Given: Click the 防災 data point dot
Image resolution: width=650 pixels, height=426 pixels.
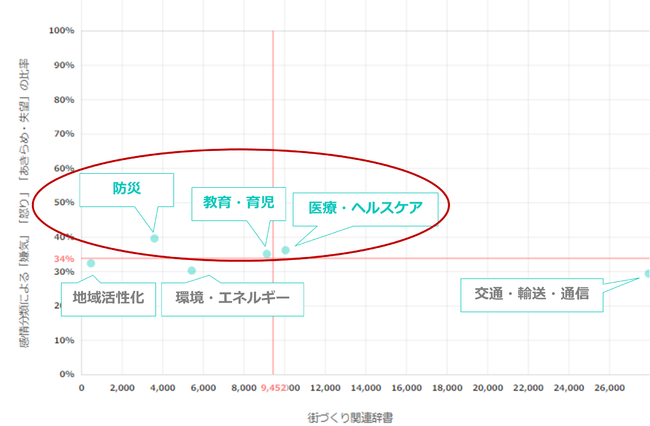Looking at the screenshot, I should point(154,238).
